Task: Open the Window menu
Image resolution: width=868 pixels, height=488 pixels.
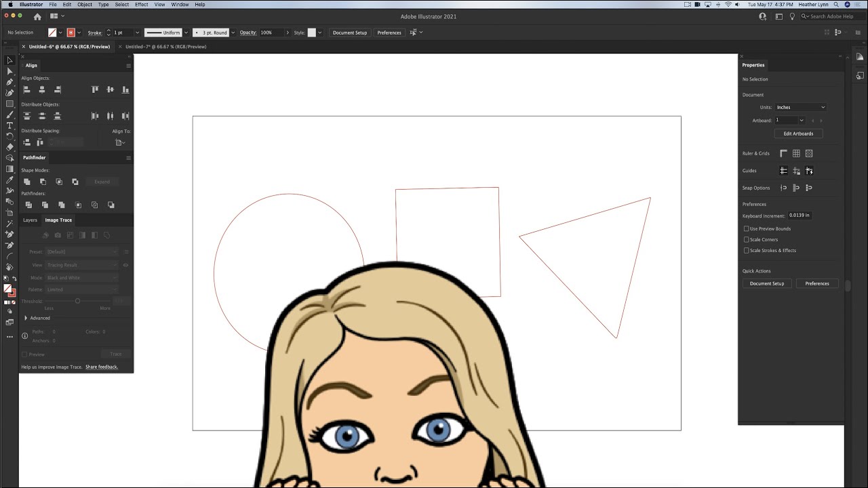Action: 180,4
